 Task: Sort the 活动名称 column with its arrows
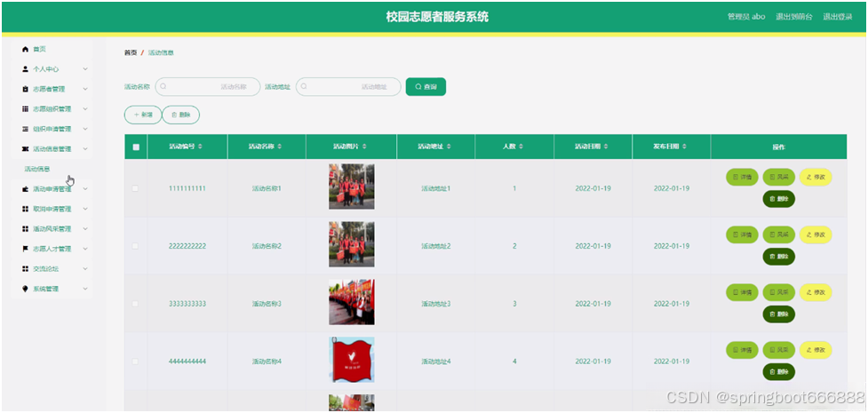tap(280, 147)
